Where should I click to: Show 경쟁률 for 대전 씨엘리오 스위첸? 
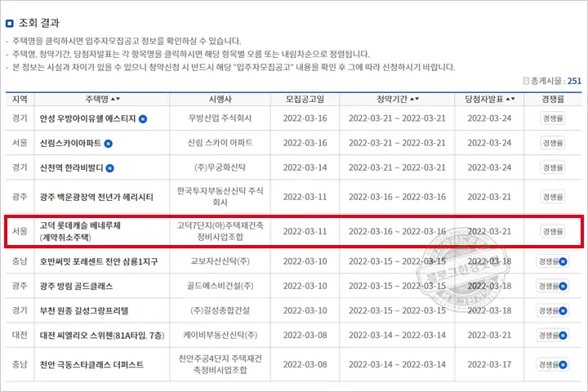click(x=553, y=336)
